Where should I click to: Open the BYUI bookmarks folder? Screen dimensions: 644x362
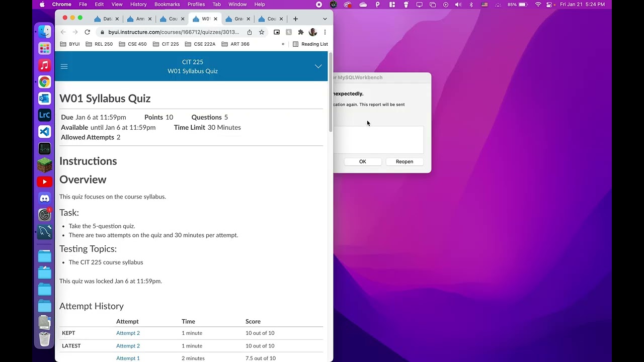pos(70,44)
